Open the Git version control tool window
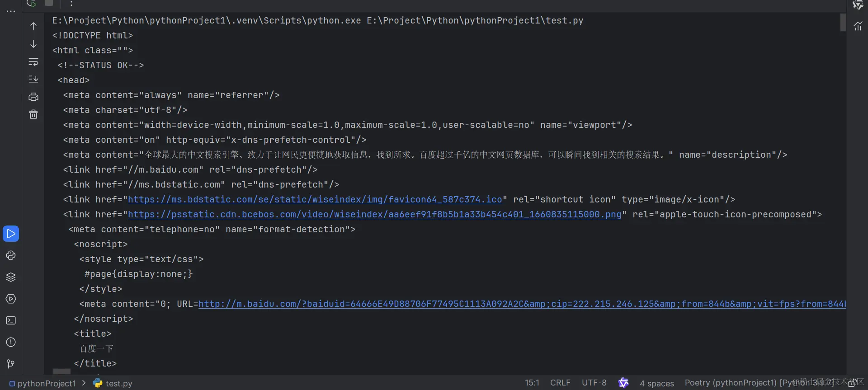Image resolution: width=868 pixels, height=390 pixels. pos(11,364)
